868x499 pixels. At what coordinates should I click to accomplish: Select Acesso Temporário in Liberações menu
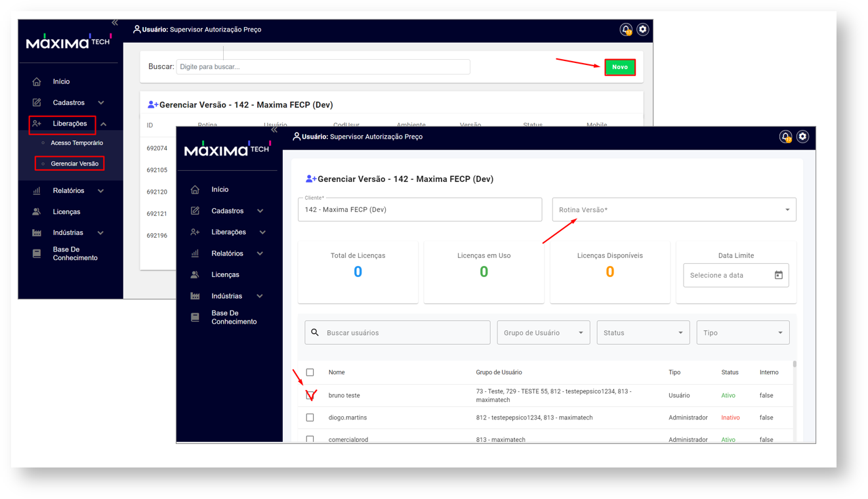tap(76, 142)
